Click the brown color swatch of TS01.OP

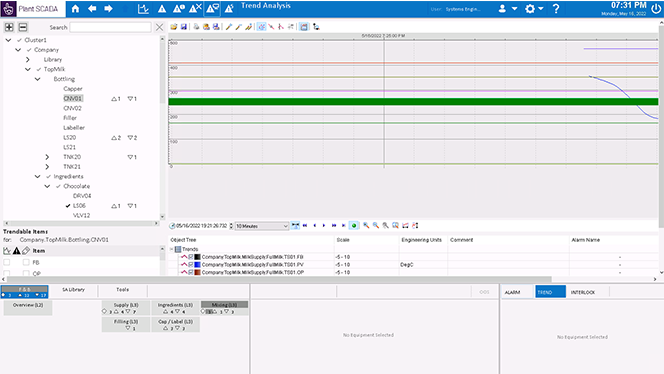[x=197, y=272]
